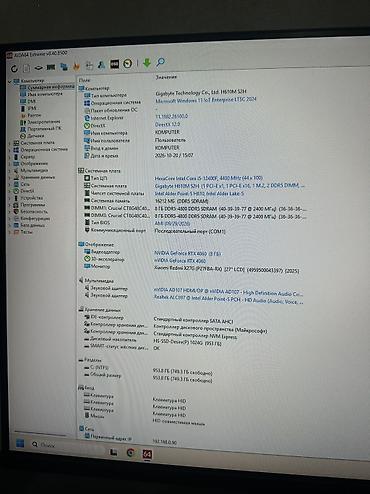
Task: Click the Xiaomi Redmi monitor value
Action: coord(227,269)
